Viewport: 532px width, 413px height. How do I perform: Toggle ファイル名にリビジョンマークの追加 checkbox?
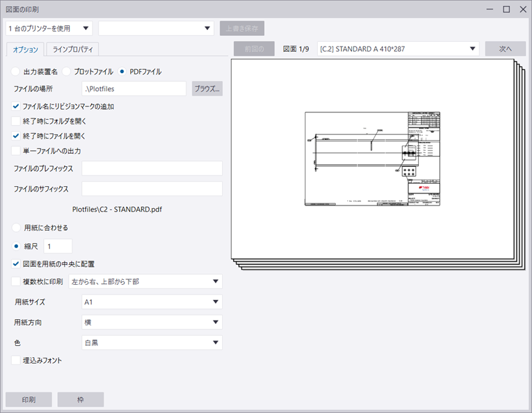click(15, 106)
